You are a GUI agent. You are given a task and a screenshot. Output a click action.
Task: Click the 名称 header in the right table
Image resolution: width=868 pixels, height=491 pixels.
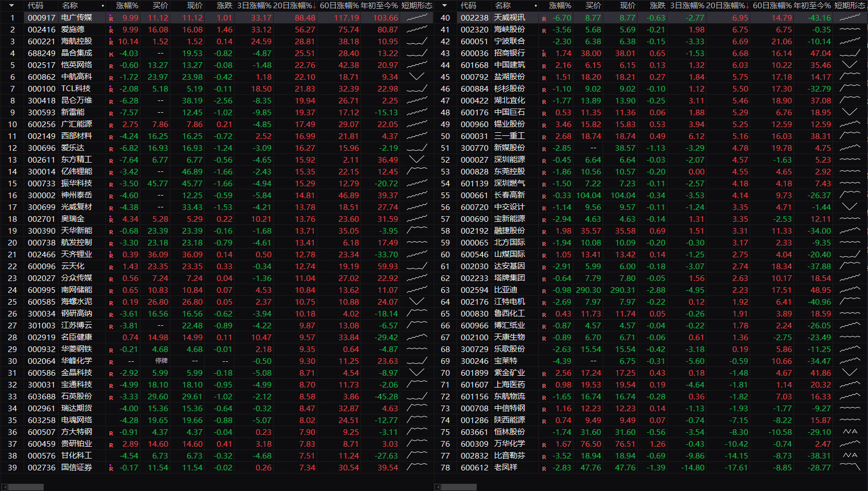point(503,6)
